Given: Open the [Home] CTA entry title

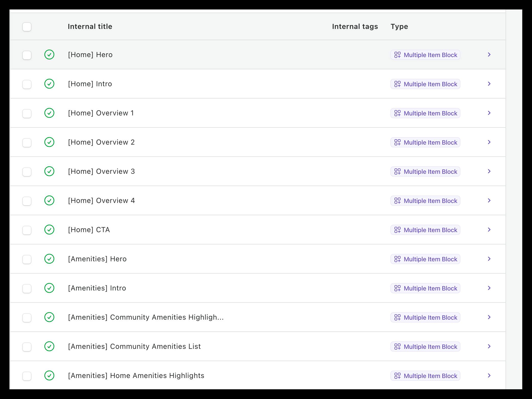Looking at the screenshot, I should pos(89,230).
